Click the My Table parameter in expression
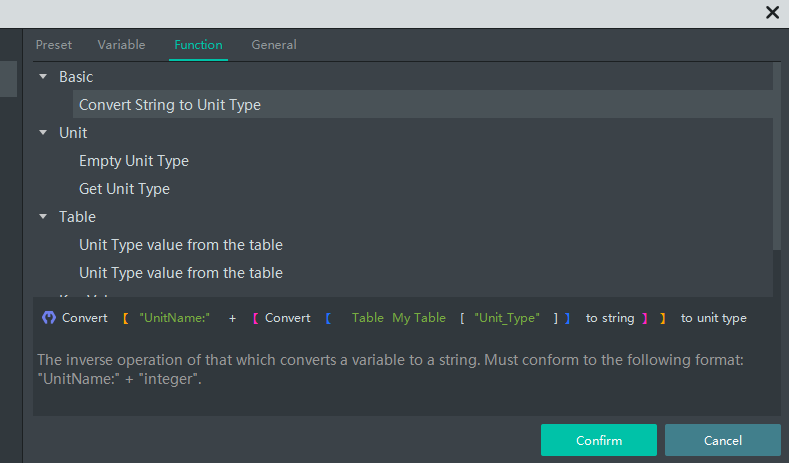Image resolution: width=789 pixels, height=463 pixels. 419,318
